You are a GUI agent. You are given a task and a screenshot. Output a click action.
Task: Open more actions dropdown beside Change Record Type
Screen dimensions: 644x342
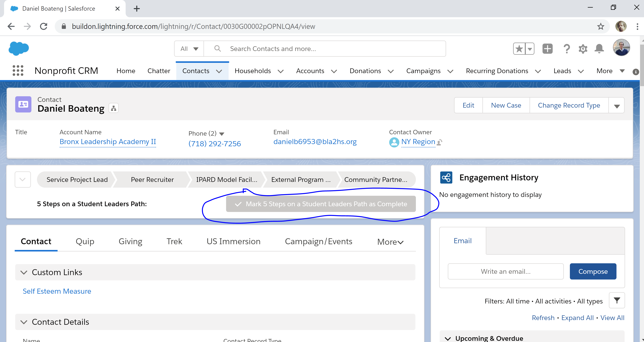click(x=616, y=106)
